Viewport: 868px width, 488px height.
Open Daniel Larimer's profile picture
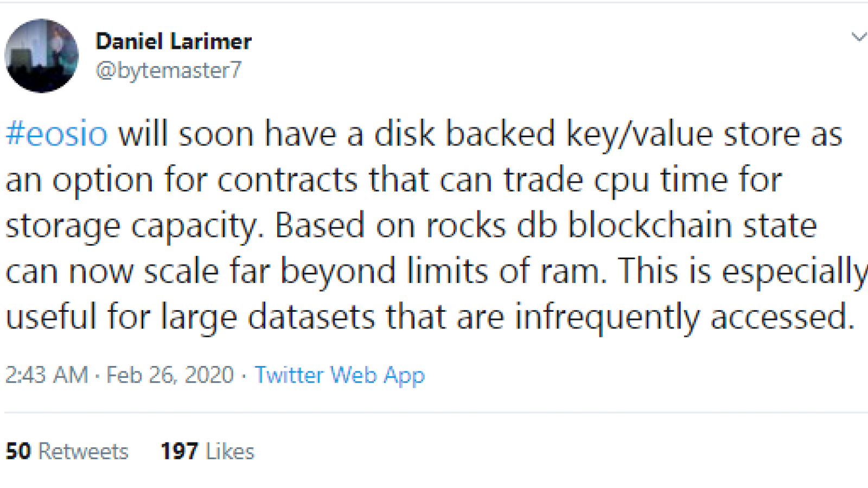point(42,56)
